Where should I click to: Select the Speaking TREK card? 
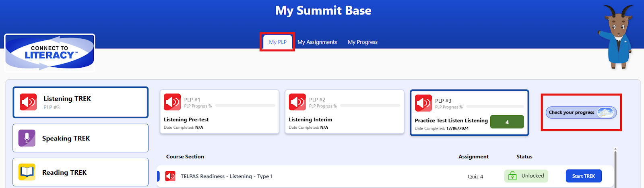coord(80,138)
